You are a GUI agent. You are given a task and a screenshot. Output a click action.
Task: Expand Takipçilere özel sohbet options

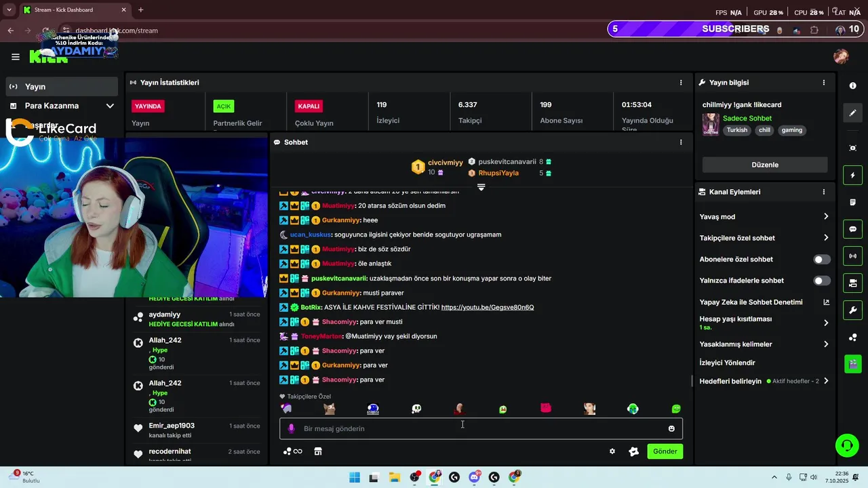pyautogui.click(x=826, y=238)
